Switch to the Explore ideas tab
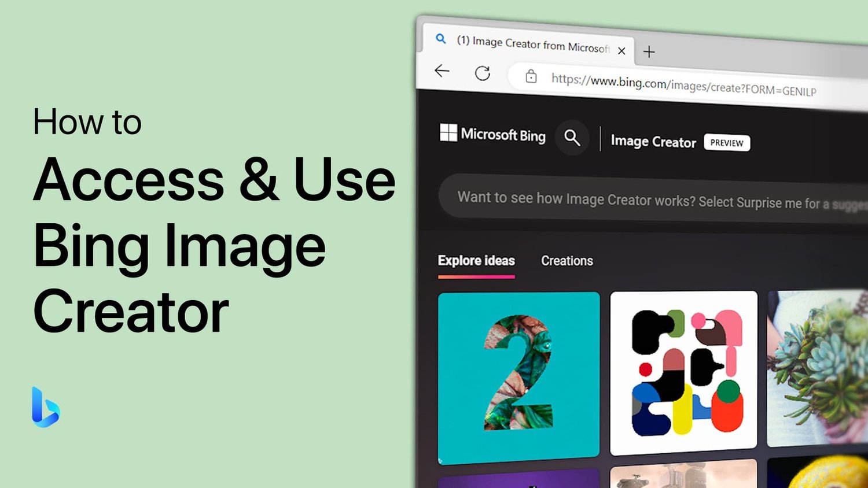 [x=476, y=261]
